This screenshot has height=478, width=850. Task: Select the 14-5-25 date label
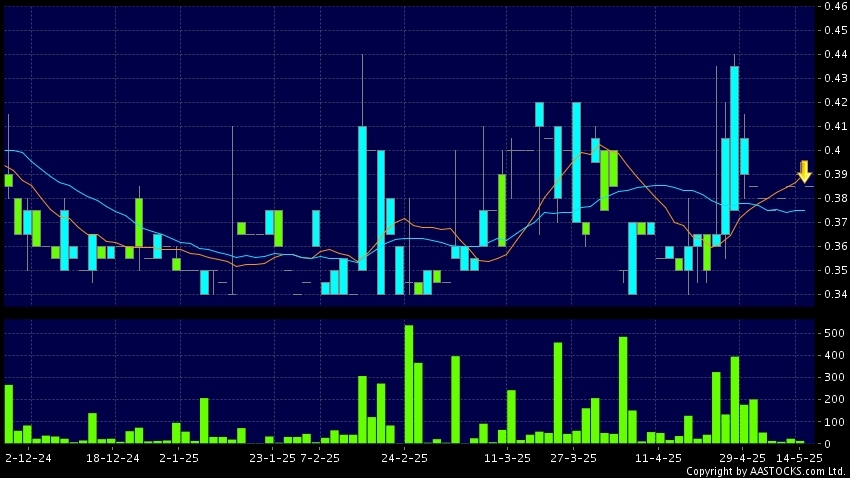(799, 458)
